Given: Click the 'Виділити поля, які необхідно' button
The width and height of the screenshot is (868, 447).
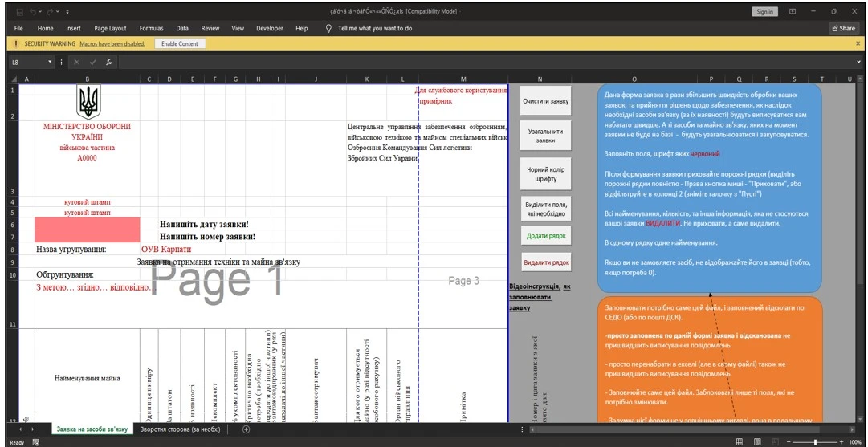Looking at the screenshot, I should pyautogui.click(x=546, y=209).
